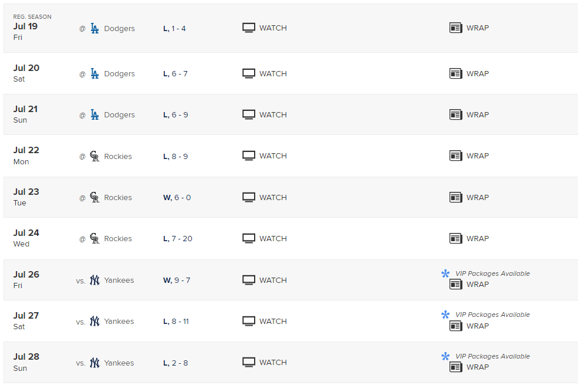Screen dimensions: 578x392
Task: Click the blue VIP asterisk icon for Jul 27
Action: 445,315
